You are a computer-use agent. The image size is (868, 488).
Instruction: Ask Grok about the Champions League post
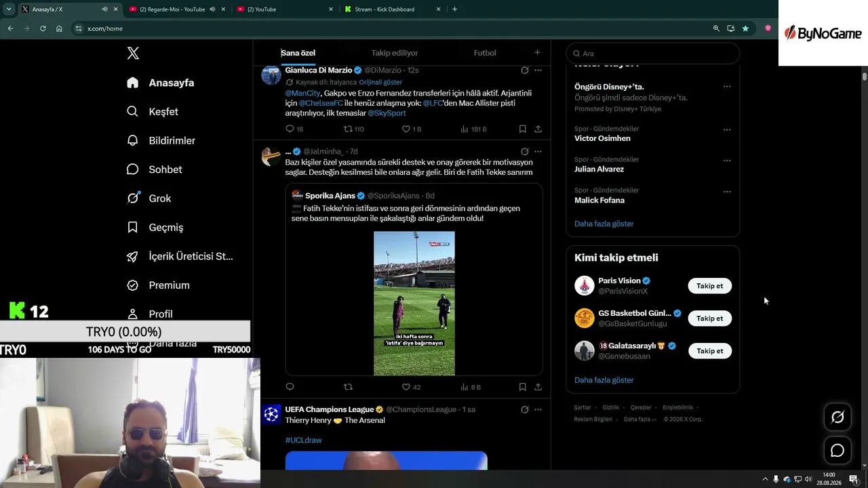tap(524, 409)
